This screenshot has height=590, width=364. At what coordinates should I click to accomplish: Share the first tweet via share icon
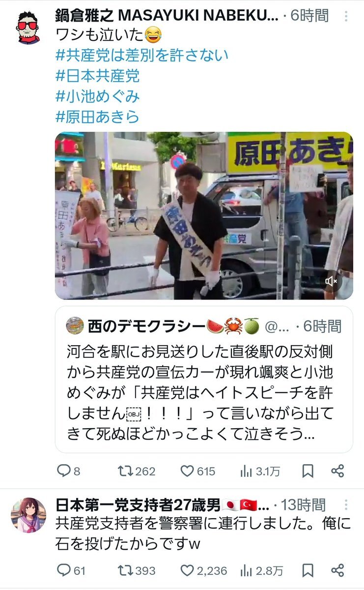[337, 471]
